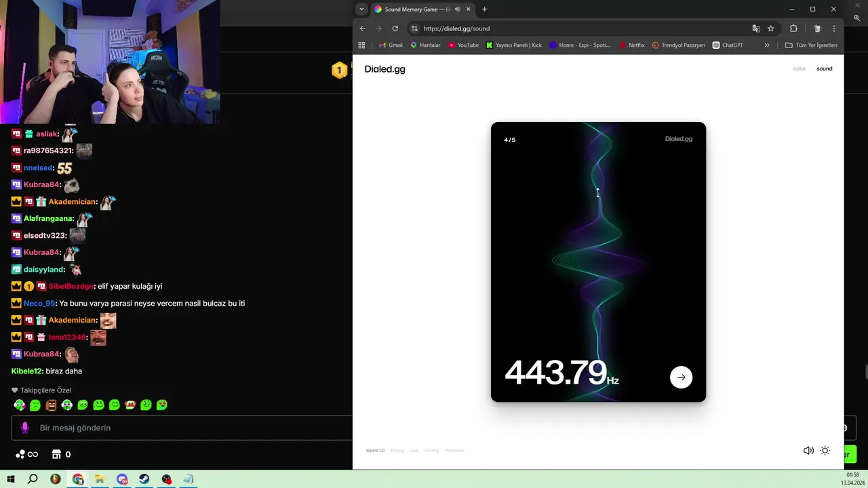The image size is (868, 488).
Task: Open Discord from the taskbar
Action: click(122, 479)
